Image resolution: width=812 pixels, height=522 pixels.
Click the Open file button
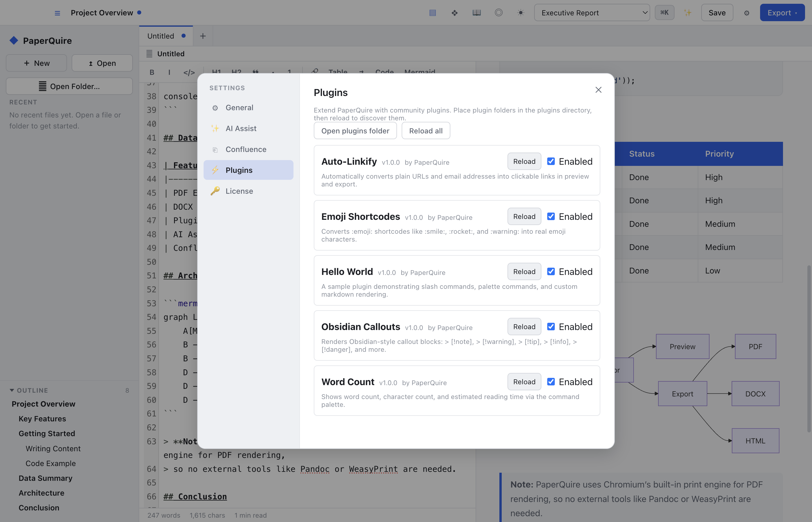102,63
